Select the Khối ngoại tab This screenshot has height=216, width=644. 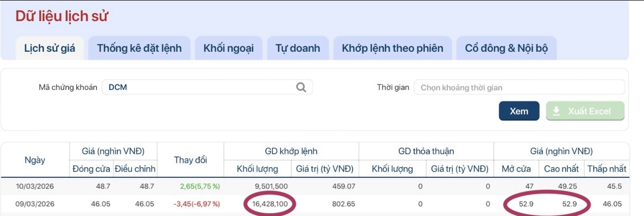[x=229, y=48]
